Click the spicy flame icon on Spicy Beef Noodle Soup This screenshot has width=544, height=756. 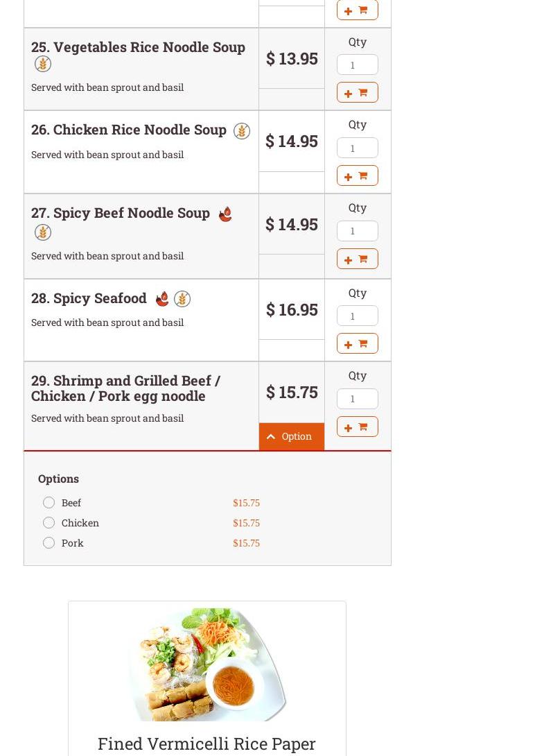click(x=225, y=214)
